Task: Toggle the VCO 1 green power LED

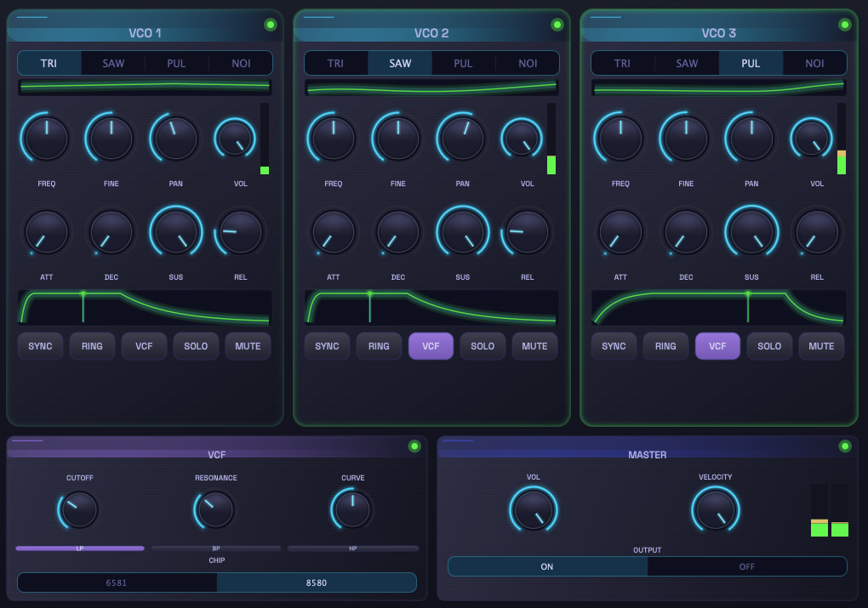Action: click(x=270, y=25)
